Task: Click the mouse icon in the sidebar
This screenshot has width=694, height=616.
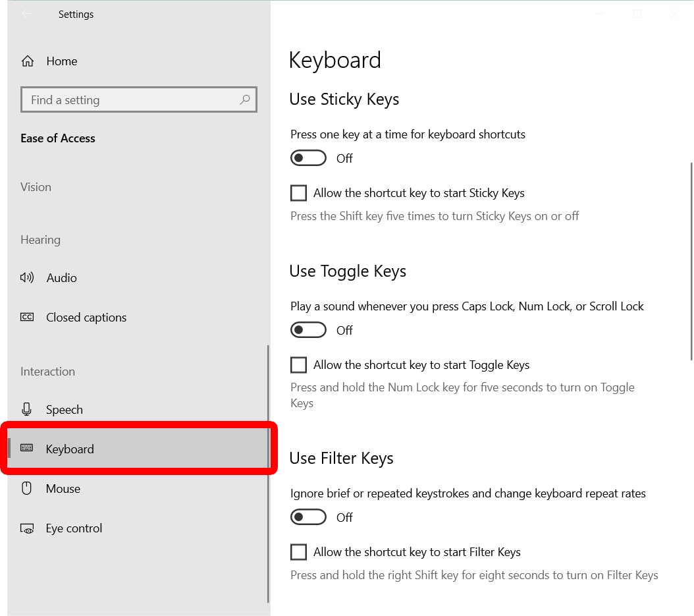Action: pos(26,488)
